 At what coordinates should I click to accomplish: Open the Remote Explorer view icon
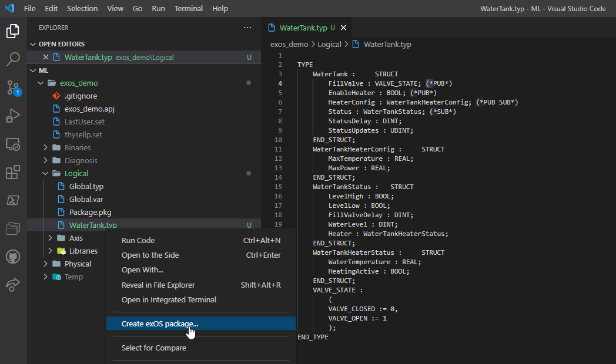[12, 144]
